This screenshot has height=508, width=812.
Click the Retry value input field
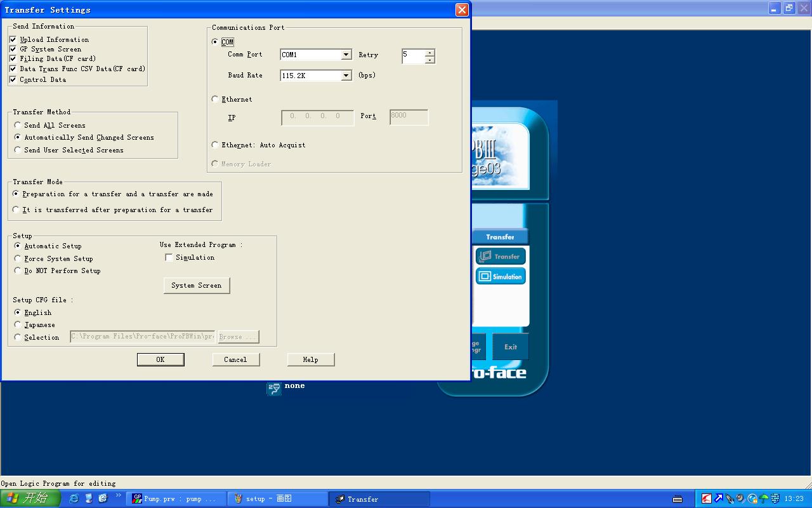(x=413, y=56)
